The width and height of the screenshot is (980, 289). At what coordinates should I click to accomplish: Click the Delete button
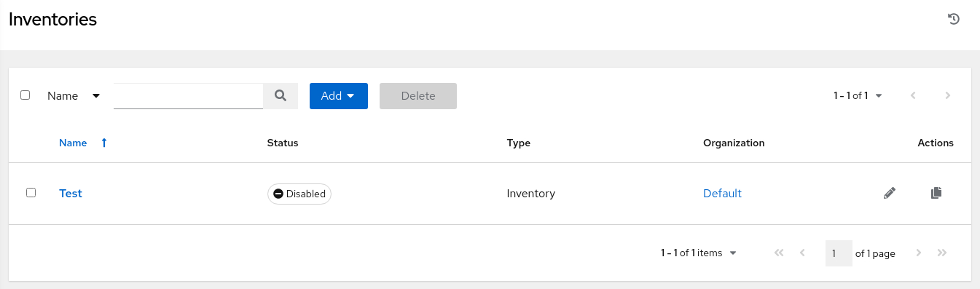click(x=418, y=96)
